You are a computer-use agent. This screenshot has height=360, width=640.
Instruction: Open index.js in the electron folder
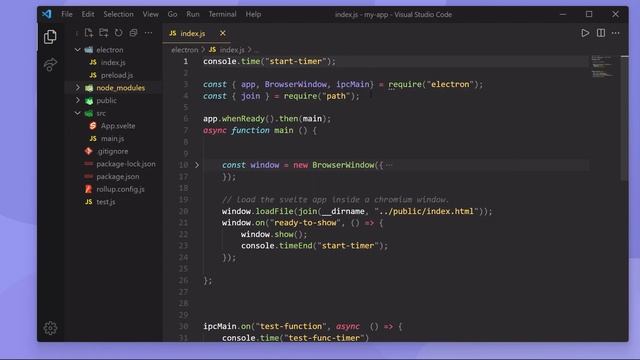[113, 62]
